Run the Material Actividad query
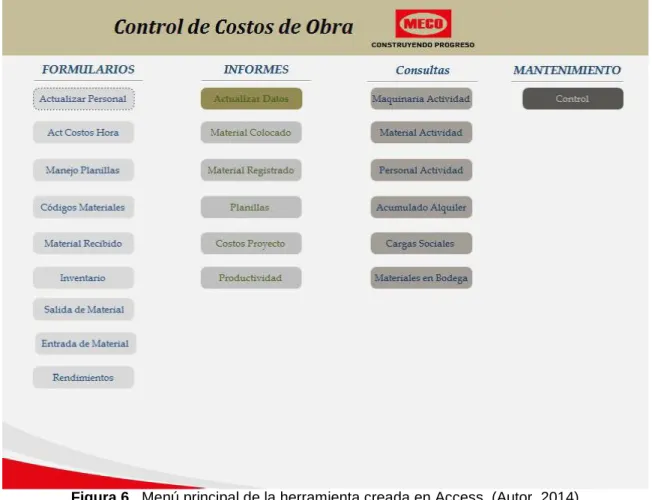This screenshot has height=500, width=652. click(x=421, y=133)
